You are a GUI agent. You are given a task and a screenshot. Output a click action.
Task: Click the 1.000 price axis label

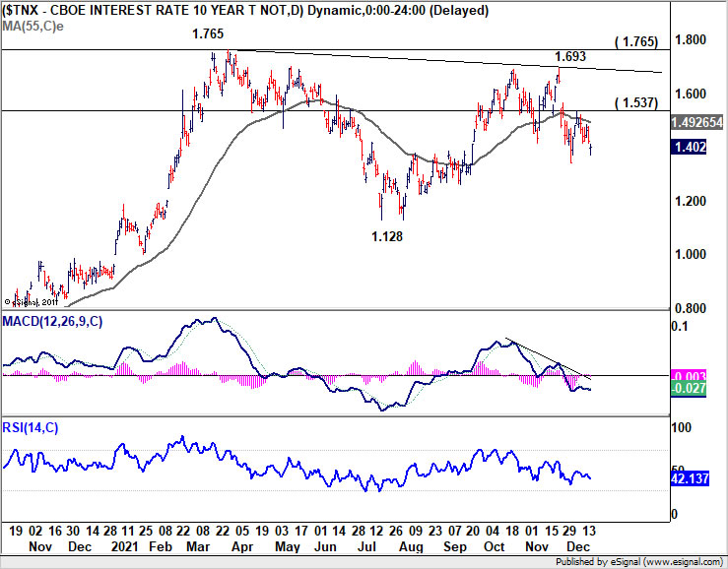pos(690,254)
